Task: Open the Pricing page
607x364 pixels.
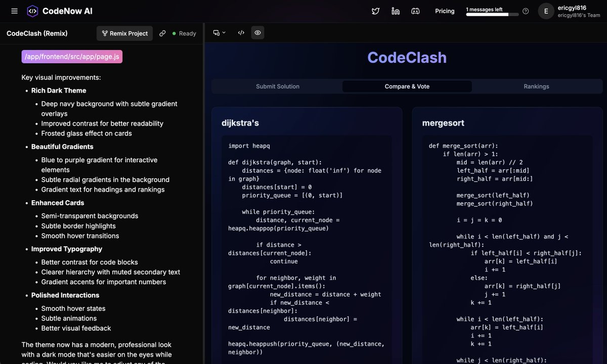Action: click(x=445, y=11)
